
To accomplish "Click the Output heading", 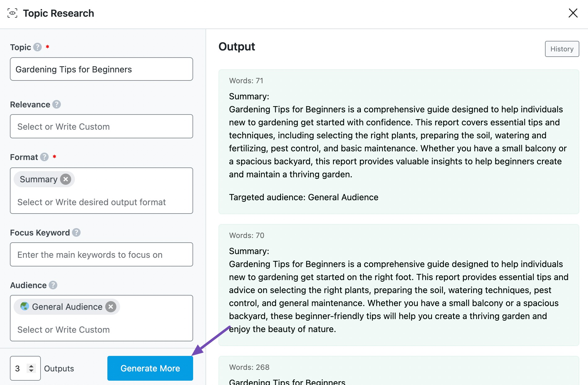I will click(237, 47).
